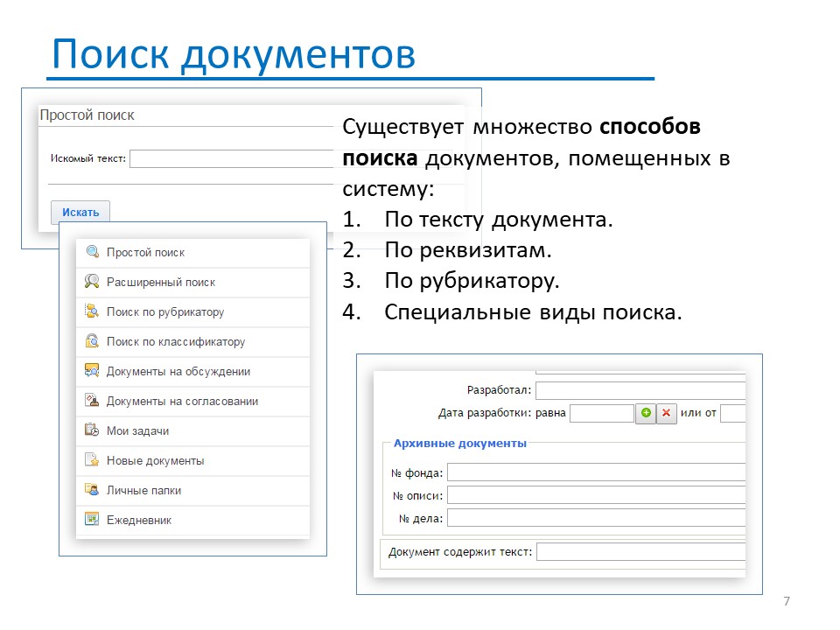
Task: Focus the № дела field
Action: 596,518
